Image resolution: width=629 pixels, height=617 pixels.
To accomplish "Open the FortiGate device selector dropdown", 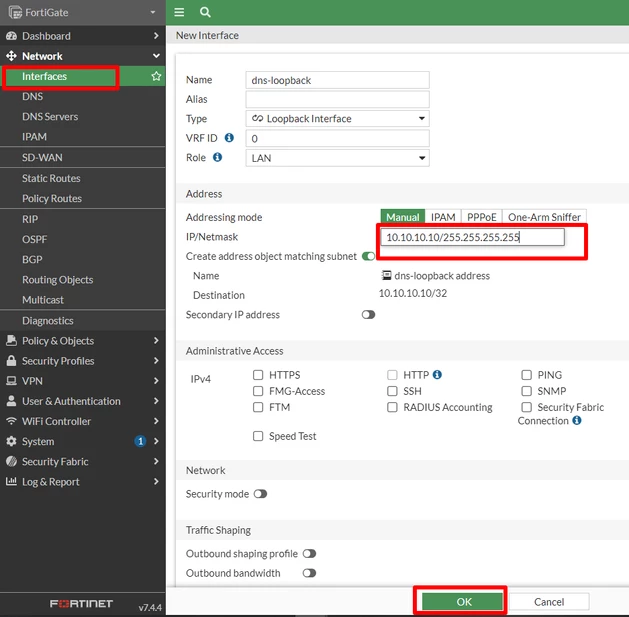I will (x=153, y=12).
